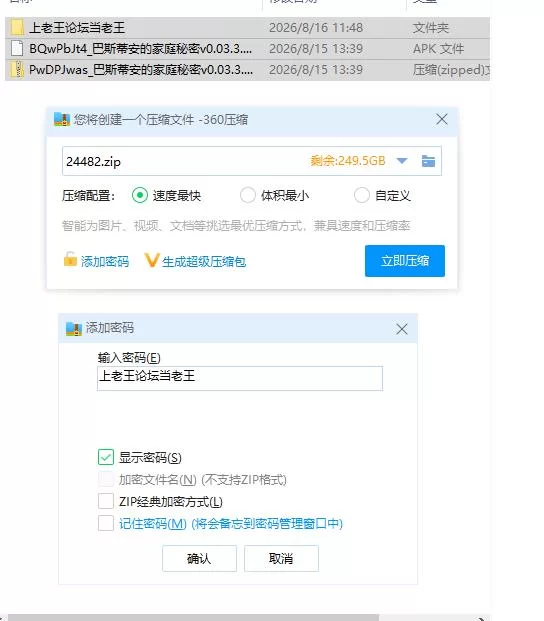Screen dimensions: 544x621
Task: Click the 360压缩 logo in the compress dialog title
Action: click(62, 119)
